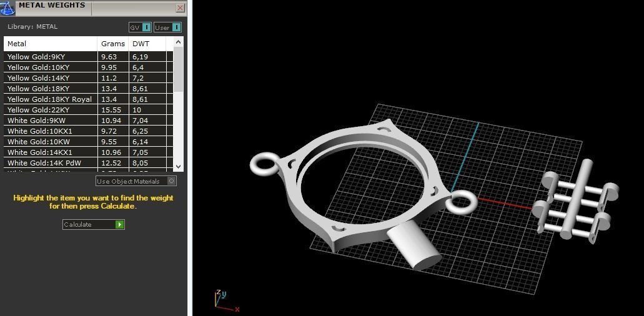Select the Yellow Gold:14KY row
Image resolution: width=644 pixels, height=316 pixels.
point(88,78)
